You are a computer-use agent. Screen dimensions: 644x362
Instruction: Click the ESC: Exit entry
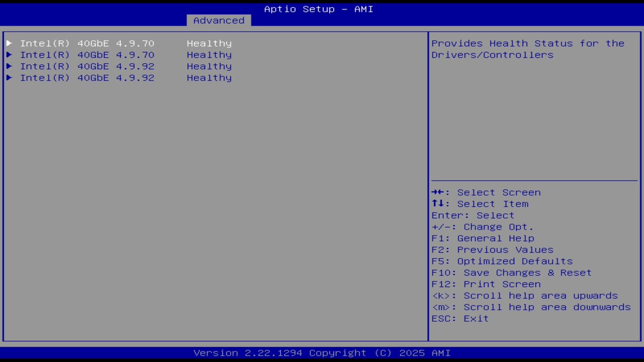coord(460,318)
